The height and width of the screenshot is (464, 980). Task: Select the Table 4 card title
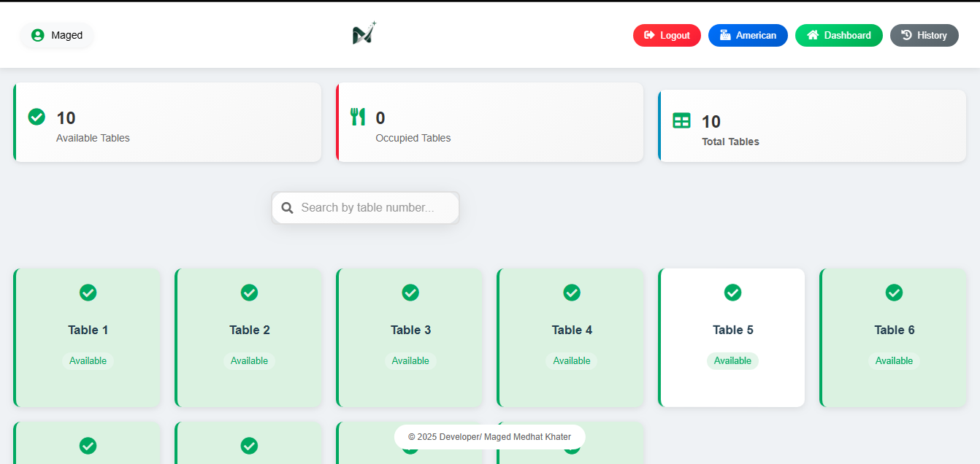573,330
